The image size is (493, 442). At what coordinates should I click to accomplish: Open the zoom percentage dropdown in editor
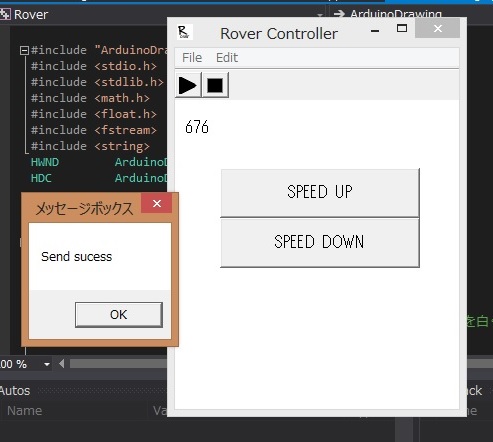click(x=47, y=364)
